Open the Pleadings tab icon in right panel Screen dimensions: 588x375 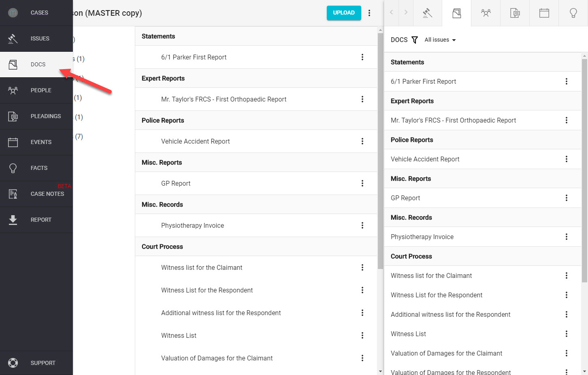pos(515,13)
